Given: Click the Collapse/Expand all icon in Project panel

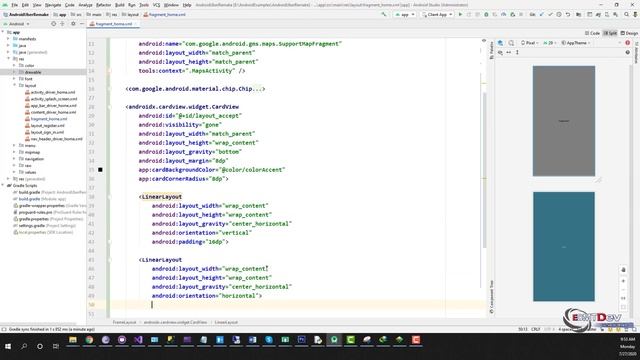Looking at the screenshot, I should coord(62,24).
